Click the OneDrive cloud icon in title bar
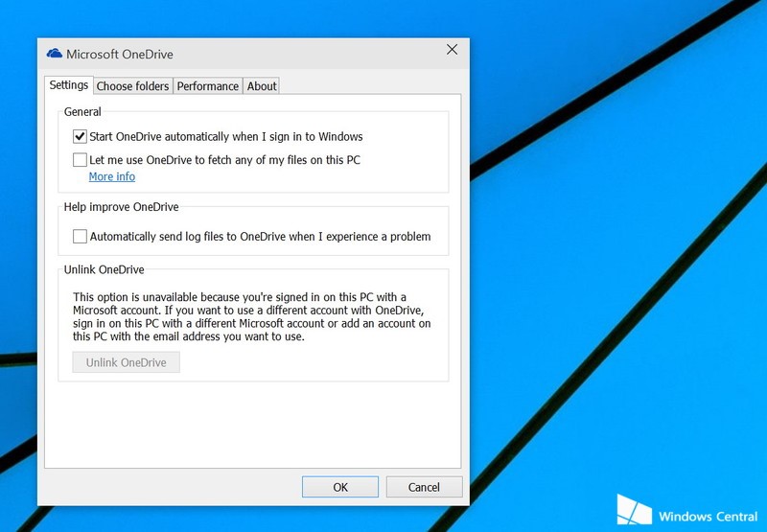767x532 pixels. (55, 54)
